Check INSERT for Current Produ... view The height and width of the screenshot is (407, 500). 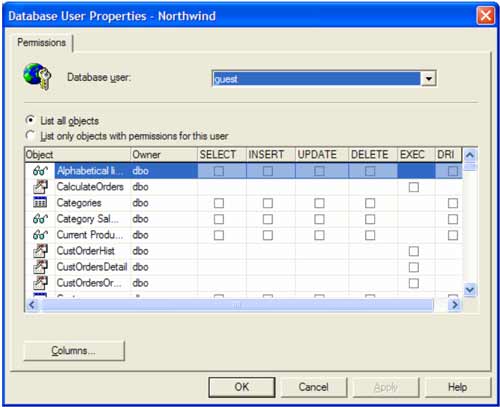click(x=268, y=235)
